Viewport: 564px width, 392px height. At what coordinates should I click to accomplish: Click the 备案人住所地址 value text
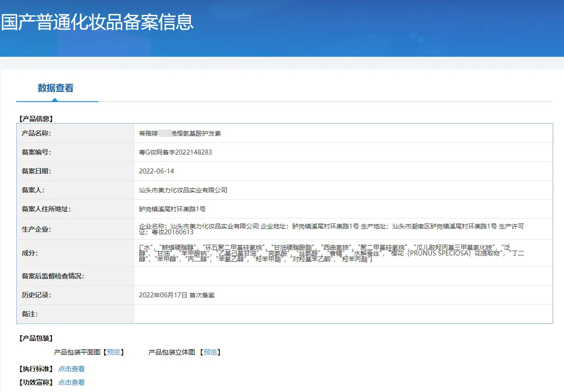pos(173,209)
